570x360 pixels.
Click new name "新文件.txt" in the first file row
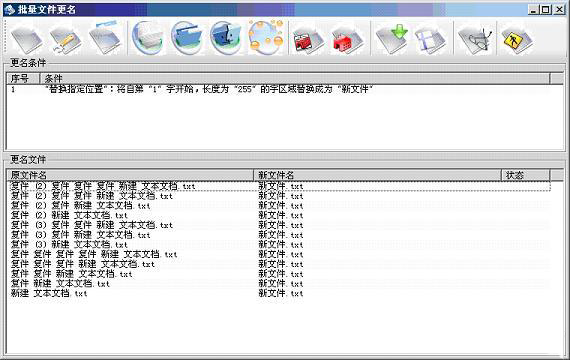coord(281,186)
